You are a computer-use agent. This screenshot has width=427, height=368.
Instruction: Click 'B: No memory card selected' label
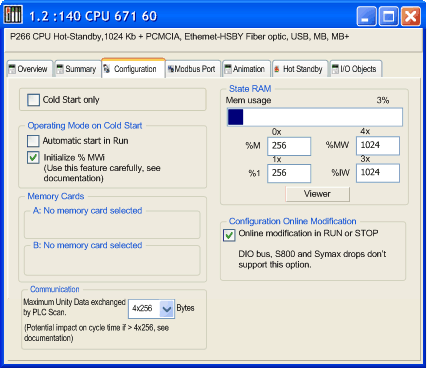pyautogui.click(x=88, y=245)
